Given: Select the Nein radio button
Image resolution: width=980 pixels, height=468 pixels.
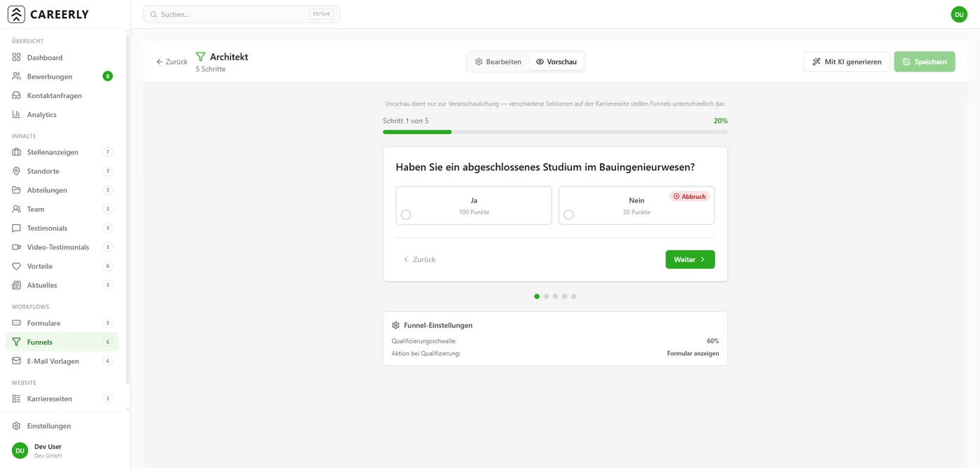Looking at the screenshot, I should pyautogui.click(x=568, y=214).
